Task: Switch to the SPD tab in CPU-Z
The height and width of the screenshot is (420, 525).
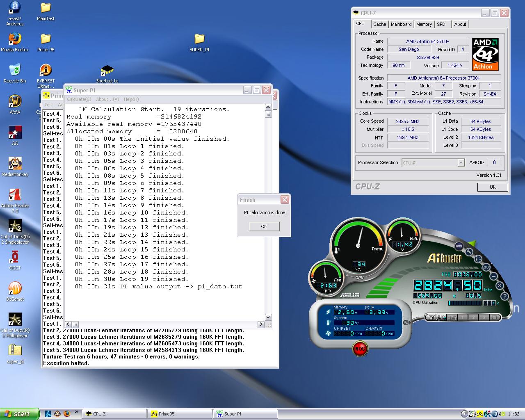Action: [x=441, y=24]
